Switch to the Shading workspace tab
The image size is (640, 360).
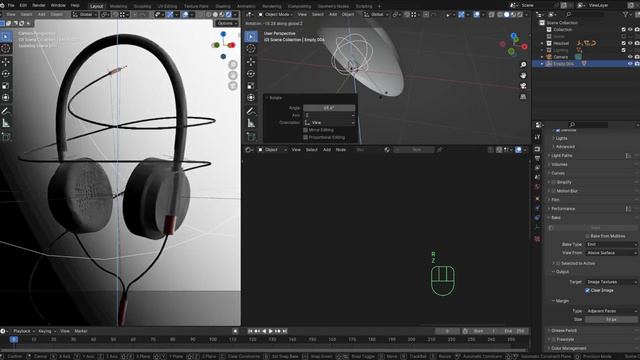point(223,6)
